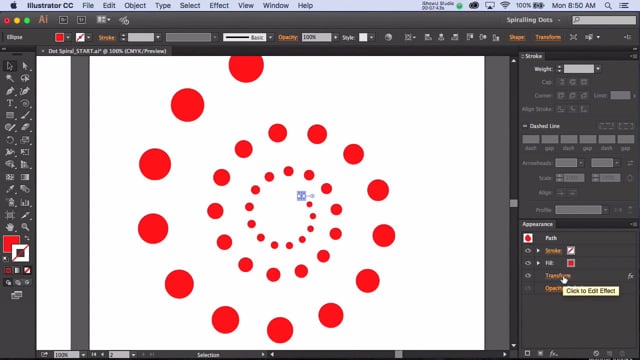Select the Pen tool
The width and height of the screenshot is (640, 360).
click(10, 91)
